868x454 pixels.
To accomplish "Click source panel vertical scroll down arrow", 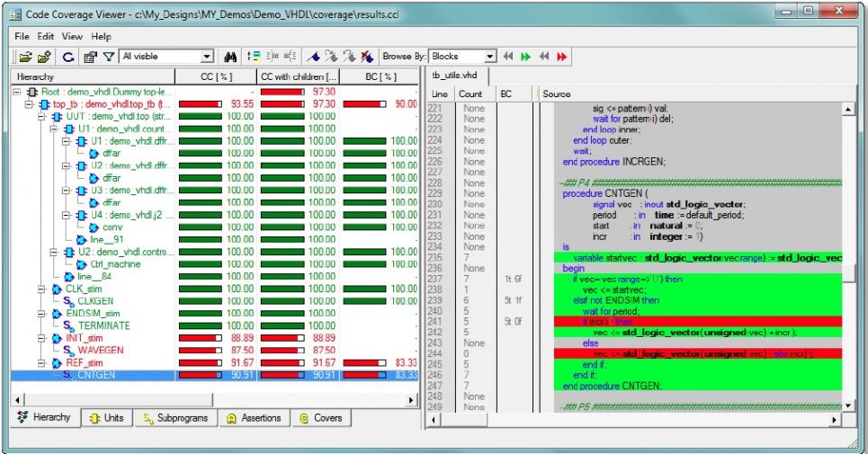I will tap(848, 405).
